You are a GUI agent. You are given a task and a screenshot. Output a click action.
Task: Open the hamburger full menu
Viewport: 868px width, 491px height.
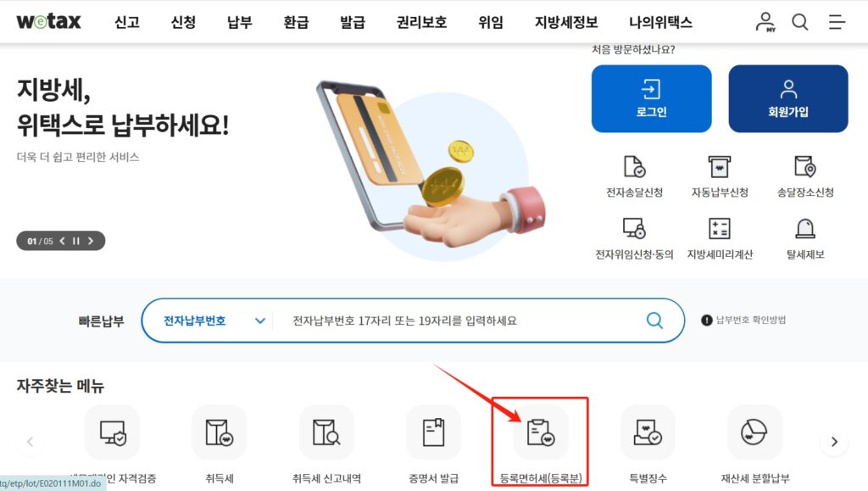point(837,22)
